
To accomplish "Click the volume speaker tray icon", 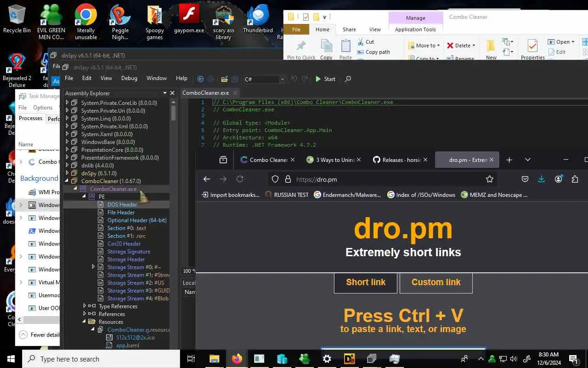I will pyautogui.click(x=514, y=359).
